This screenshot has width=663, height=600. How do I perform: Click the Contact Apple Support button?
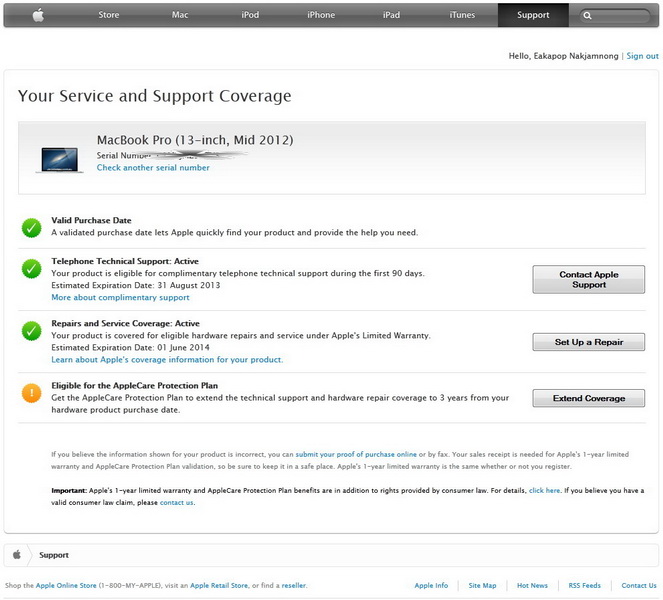coord(589,279)
